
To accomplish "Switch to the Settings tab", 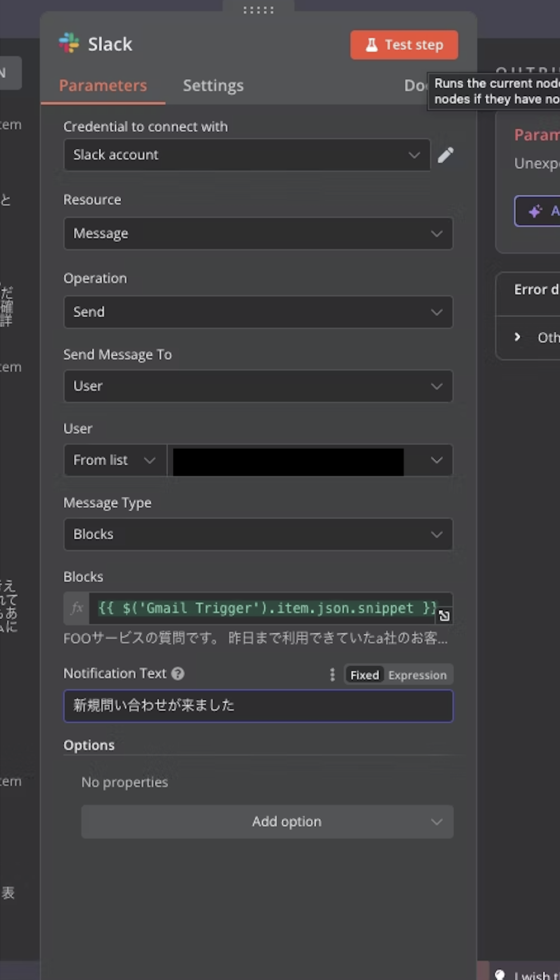I will pos(213,86).
